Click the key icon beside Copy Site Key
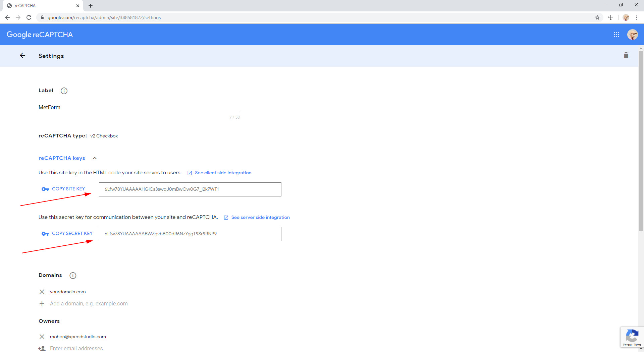The width and height of the screenshot is (644, 352). click(x=45, y=189)
